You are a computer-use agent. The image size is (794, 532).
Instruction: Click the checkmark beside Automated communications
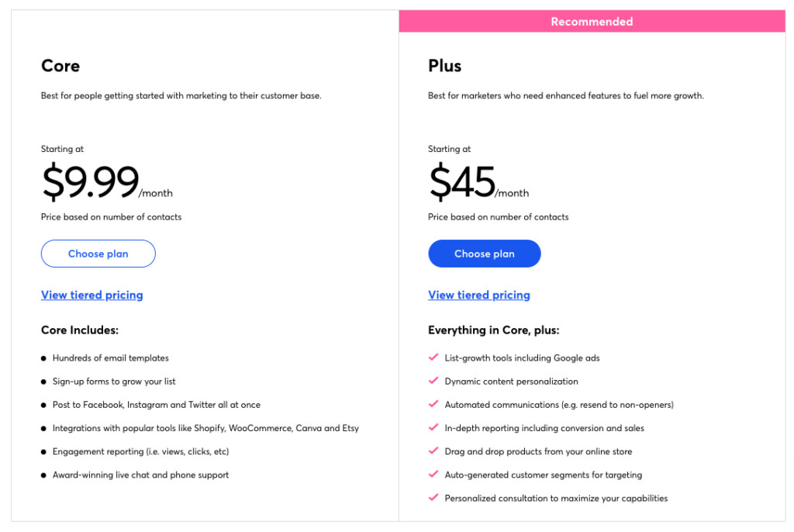click(x=433, y=404)
